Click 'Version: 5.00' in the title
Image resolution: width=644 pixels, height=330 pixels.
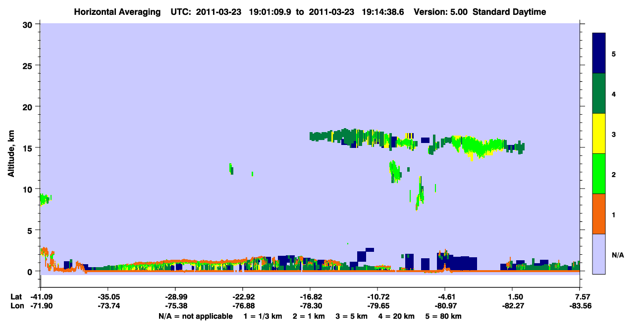[440, 12]
